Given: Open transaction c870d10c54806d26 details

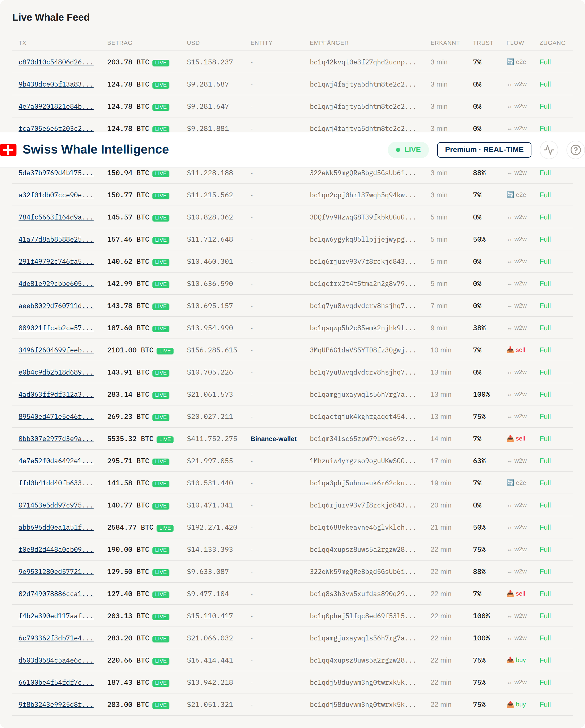Looking at the screenshot, I should coord(56,62).
